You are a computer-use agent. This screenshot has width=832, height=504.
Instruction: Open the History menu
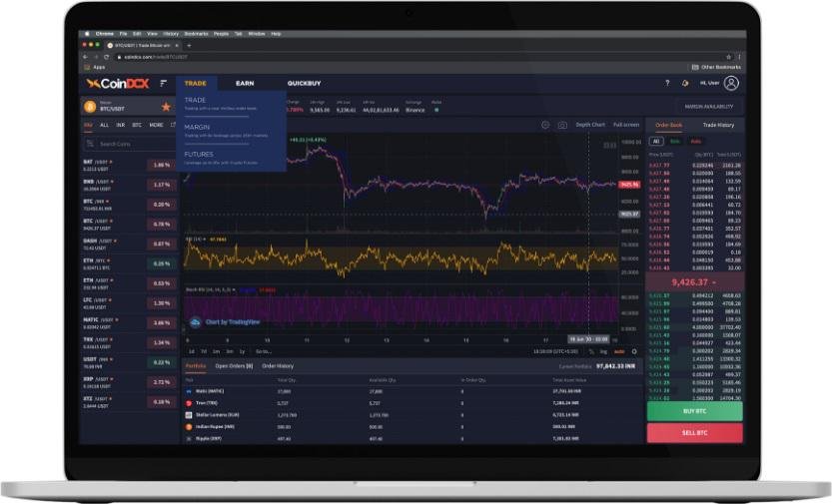tap(171, 34)
